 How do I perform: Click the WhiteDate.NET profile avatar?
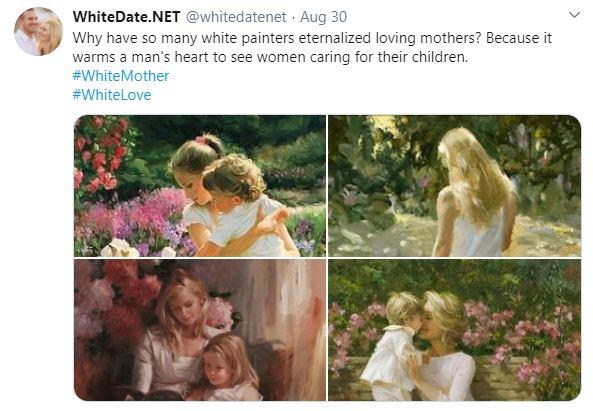click(38, 31)
